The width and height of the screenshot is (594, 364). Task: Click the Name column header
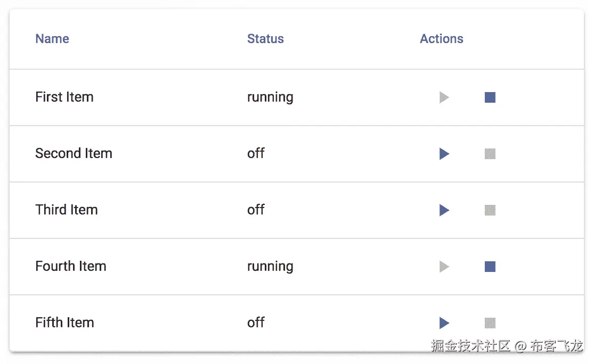(52, 39)
